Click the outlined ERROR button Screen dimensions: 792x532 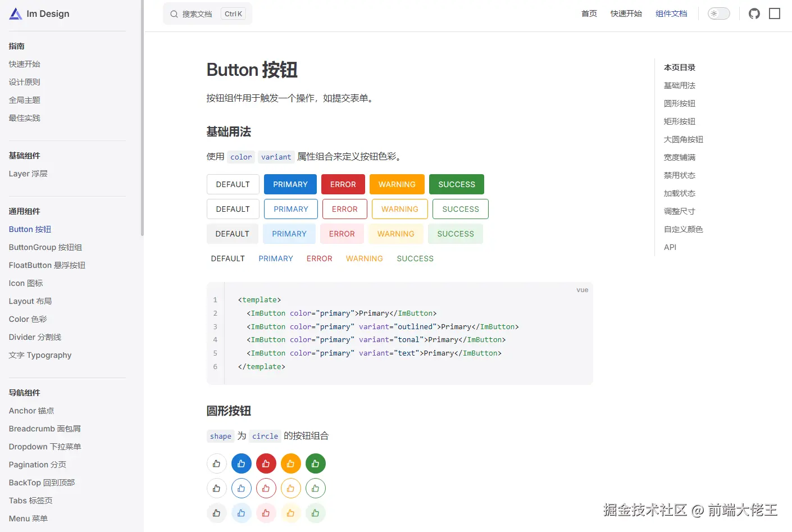pyautogui.click(x=345, y=209)
